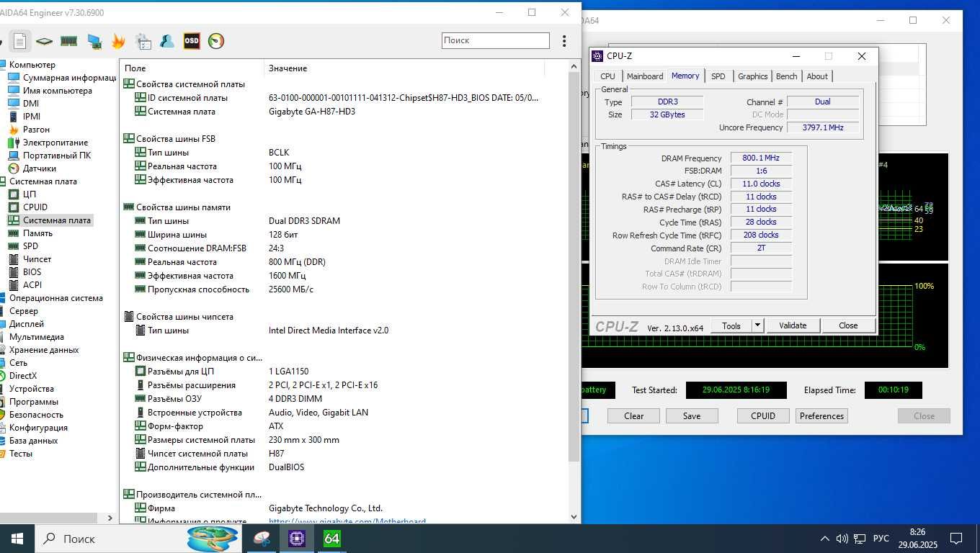Click the AIDA64 Поиск search field

[496, 40]
